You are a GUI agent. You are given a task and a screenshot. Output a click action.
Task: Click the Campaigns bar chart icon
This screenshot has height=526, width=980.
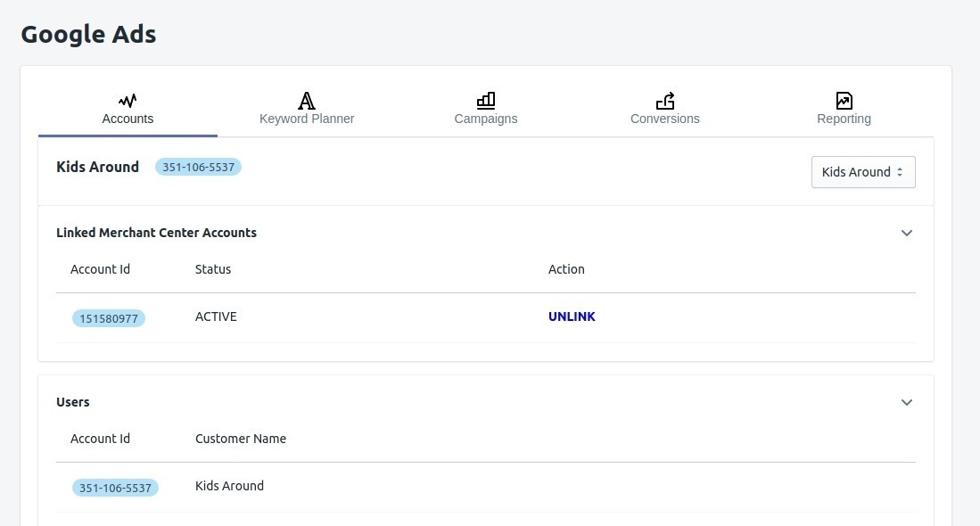486,100
